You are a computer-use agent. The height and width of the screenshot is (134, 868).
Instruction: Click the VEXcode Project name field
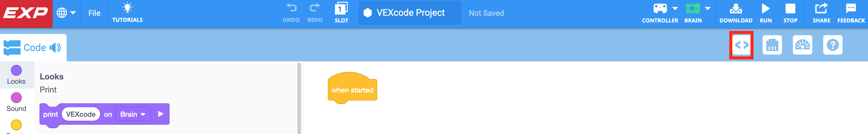410,13
